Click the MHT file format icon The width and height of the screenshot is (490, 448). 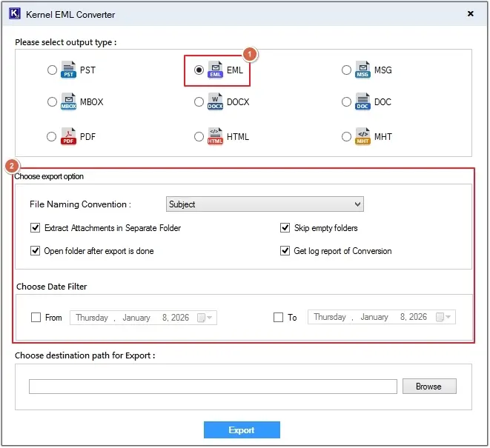tap(362, 136)
